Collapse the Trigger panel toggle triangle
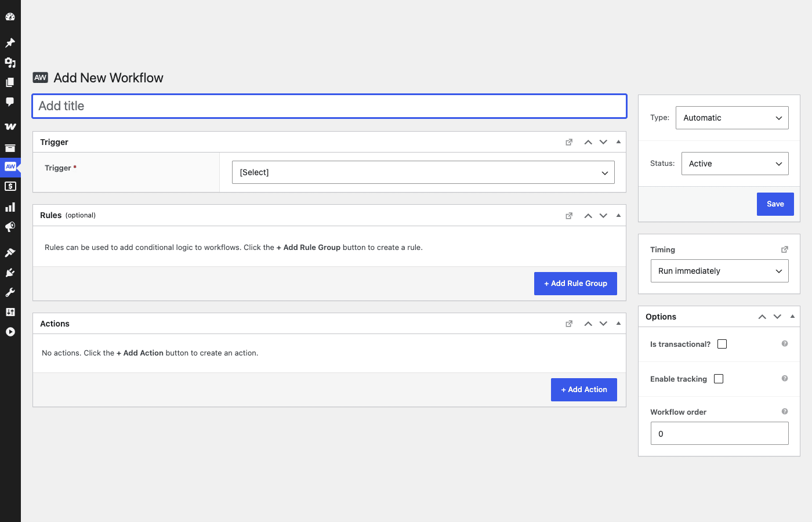This screenshot has width=812, height=522. coord(618,142)
